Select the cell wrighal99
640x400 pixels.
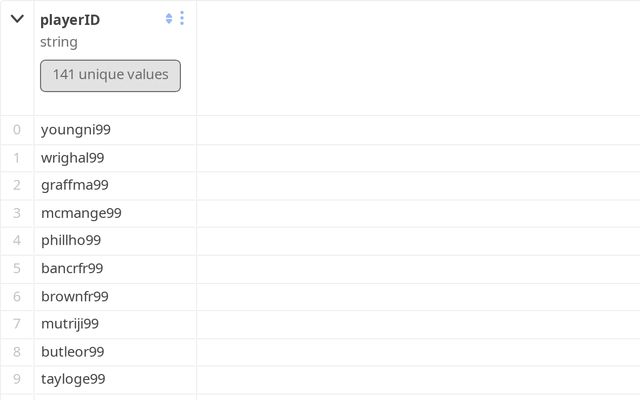pyautogui.click(x=73, y=158)
